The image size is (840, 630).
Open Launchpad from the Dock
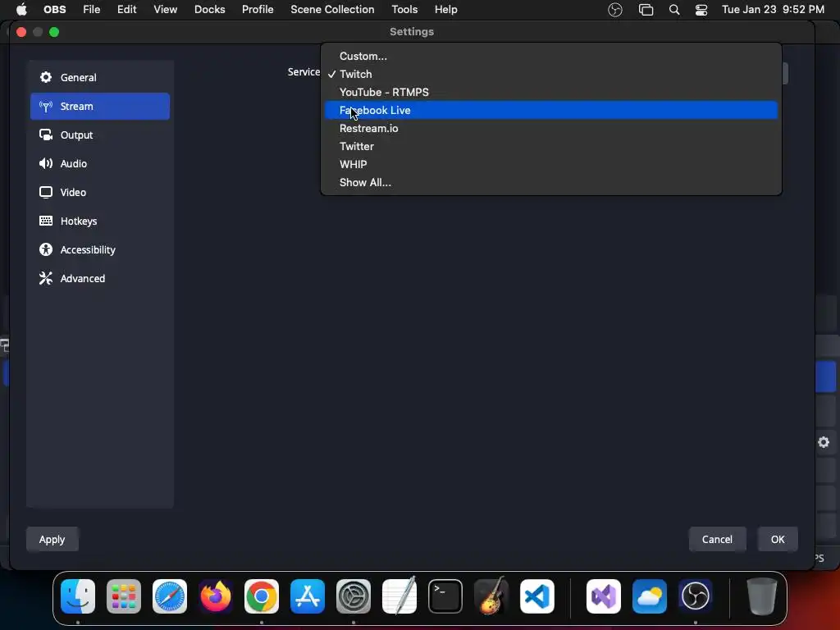[124, 596]
